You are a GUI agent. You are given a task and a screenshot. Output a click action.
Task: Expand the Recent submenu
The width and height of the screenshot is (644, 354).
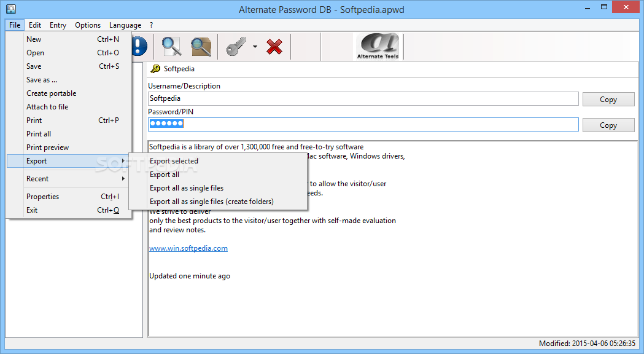pyautogui.click(x=69, y=179)
